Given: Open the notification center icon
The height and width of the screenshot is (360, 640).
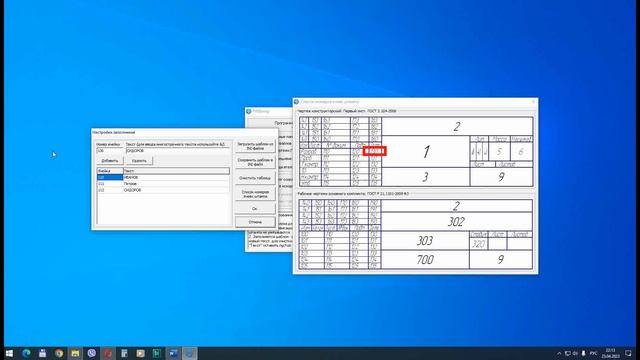Looking at the screenshot, I should tap(628, 353).
